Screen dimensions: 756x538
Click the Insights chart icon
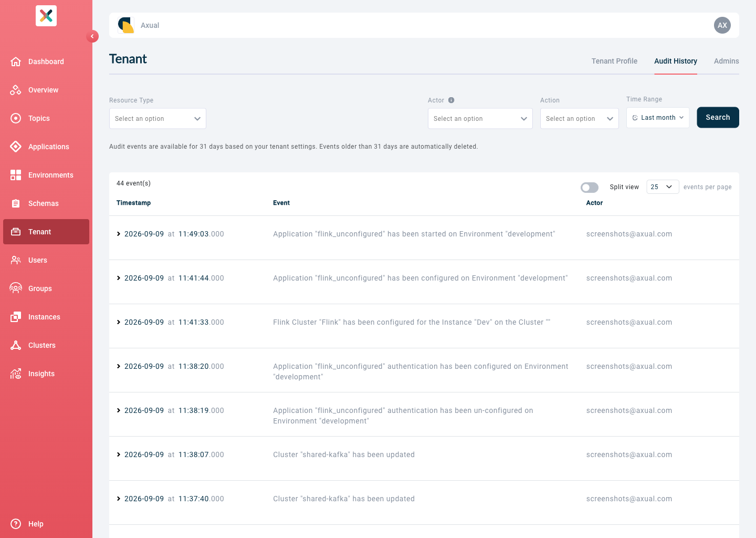[x=16, y=374]
